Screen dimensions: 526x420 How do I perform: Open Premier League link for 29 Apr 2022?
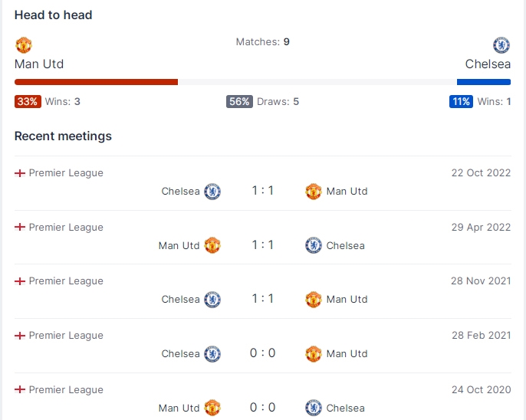66,228
